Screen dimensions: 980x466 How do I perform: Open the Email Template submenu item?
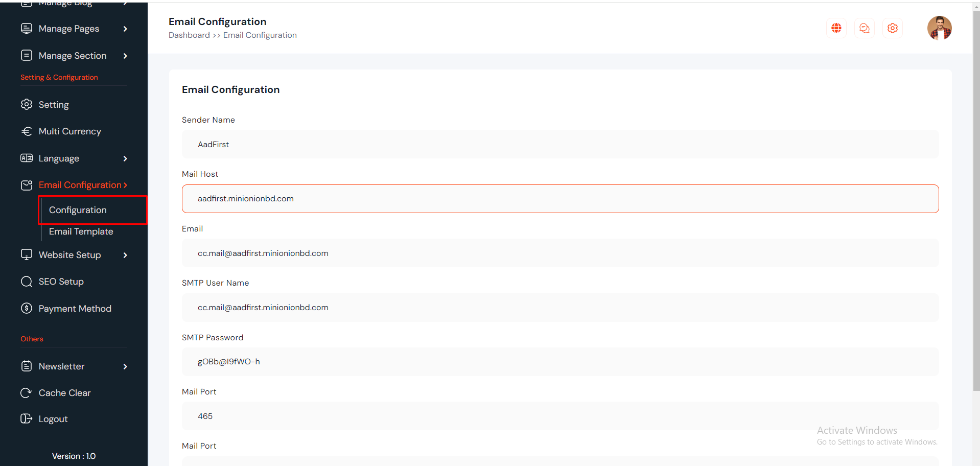[81, 231]
